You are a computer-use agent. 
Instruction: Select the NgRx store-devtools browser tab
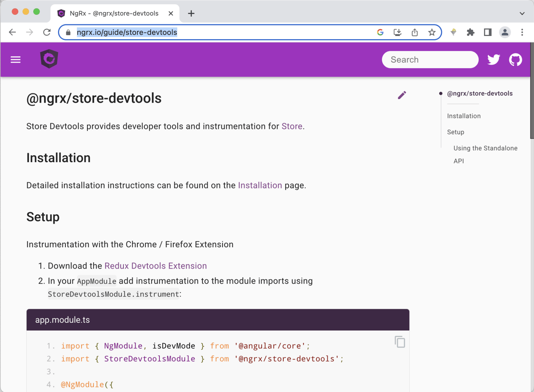[114, 14]
